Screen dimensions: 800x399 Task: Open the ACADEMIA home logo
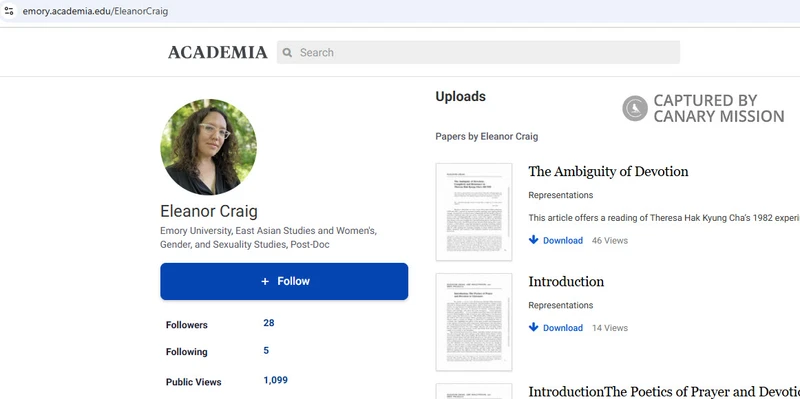pos(218,53)
